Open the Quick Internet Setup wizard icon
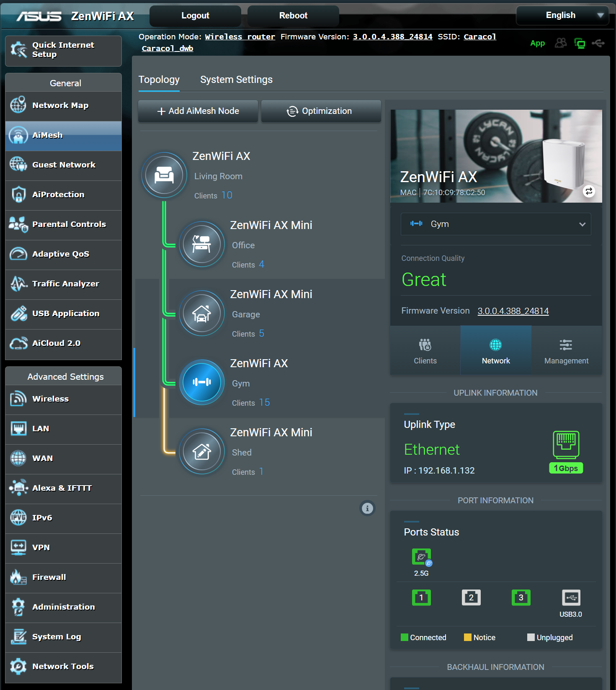Viewport: 616px width, 690px height. tap(18, 50)
